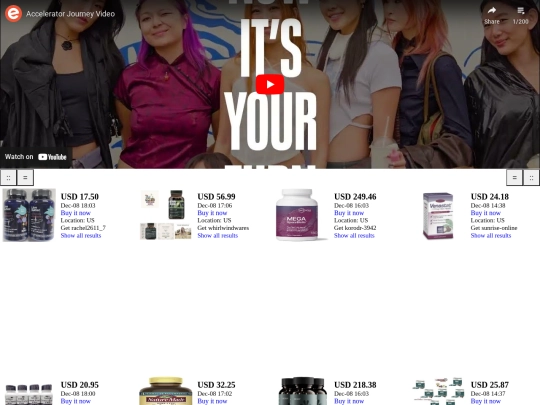540x405 pixels.
Task: Open the video playlist 1/200 icon
Action: (521, 11)
